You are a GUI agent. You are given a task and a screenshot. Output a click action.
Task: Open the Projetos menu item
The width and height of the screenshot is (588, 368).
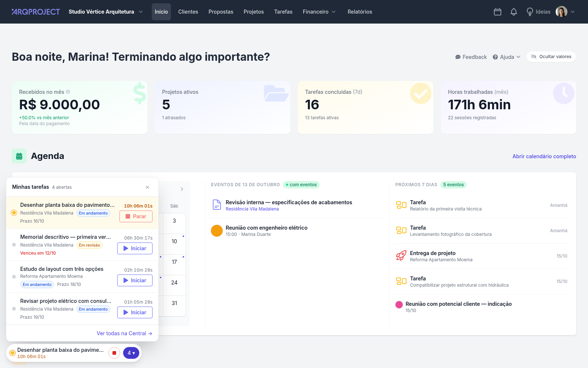click(x=254, y=12)
